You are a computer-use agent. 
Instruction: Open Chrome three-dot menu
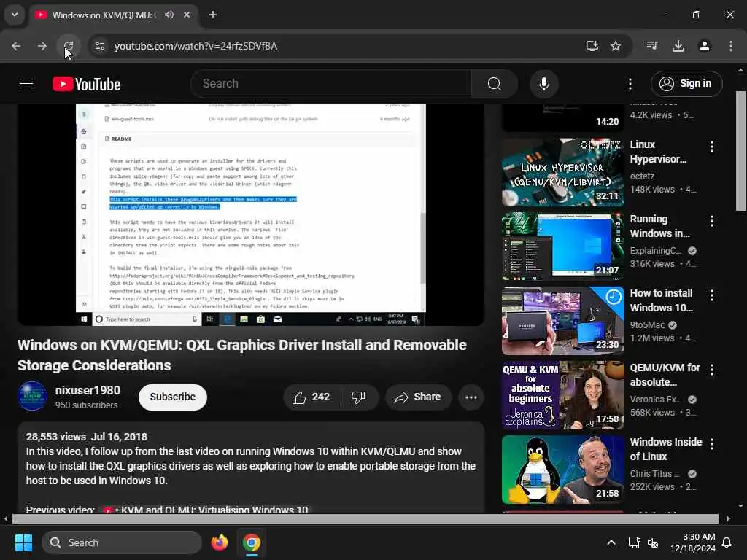click(730, 46)
